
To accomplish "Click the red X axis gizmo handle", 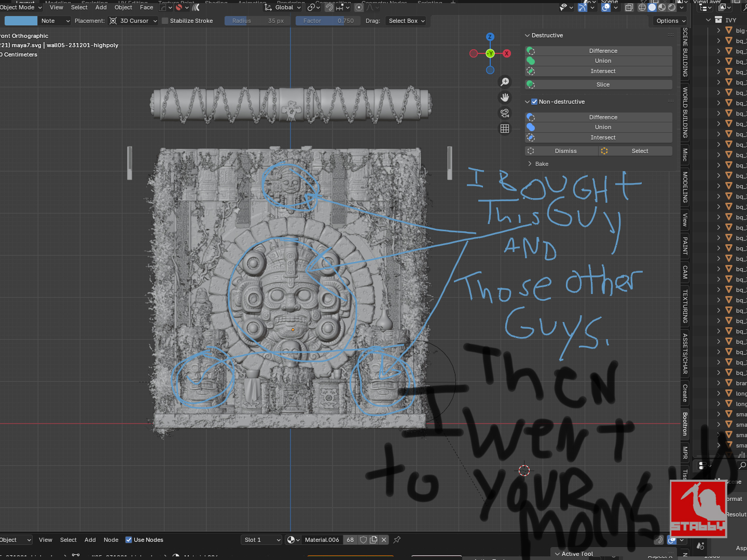I will [507, 53].
